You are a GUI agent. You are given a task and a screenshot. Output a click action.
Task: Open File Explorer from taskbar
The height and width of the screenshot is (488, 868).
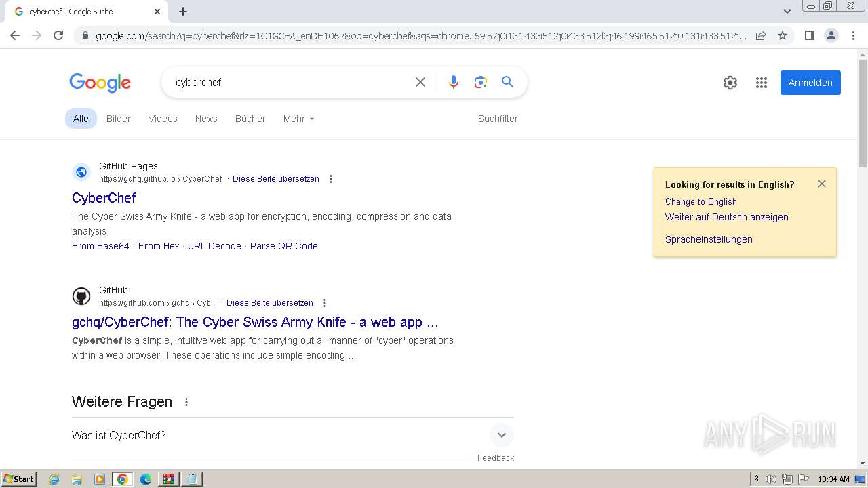[77, 479]
